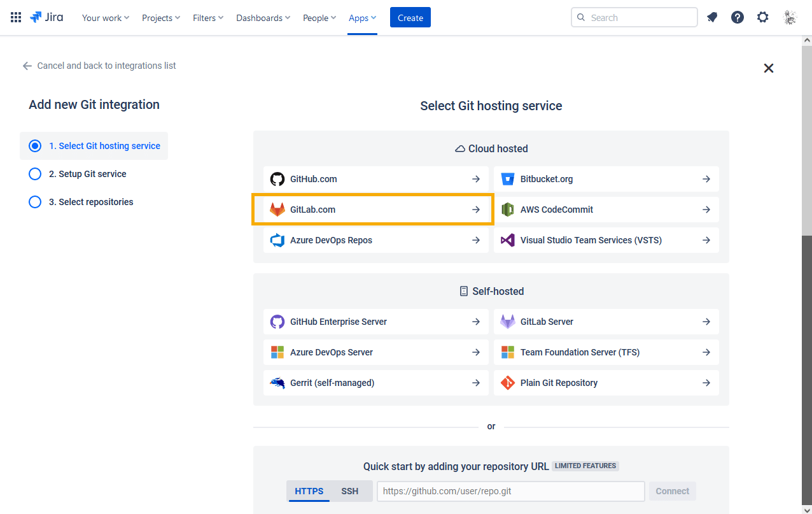This screenshot has width=812, height=514.
Task: Switch to the HTTPS tab
Action: click(309, 491)
